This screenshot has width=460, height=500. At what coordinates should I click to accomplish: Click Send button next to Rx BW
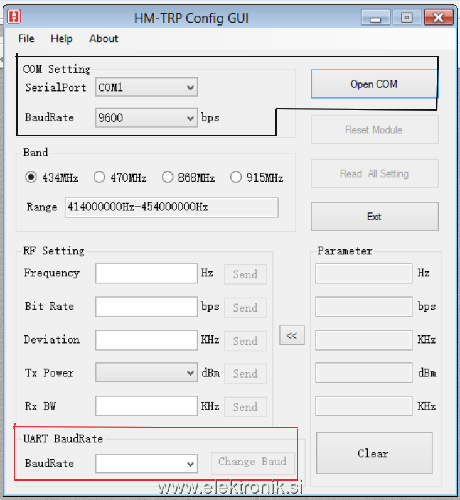coord(245,407)
